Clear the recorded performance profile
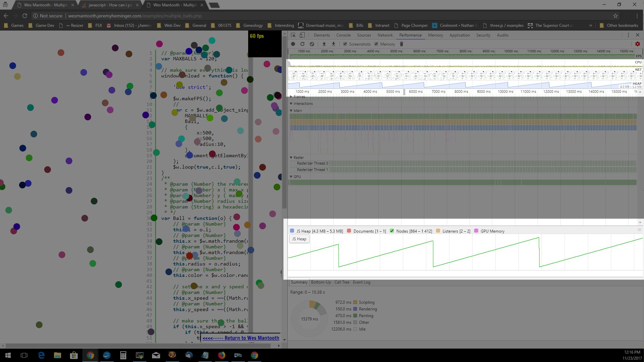 [x=312, y=44]
